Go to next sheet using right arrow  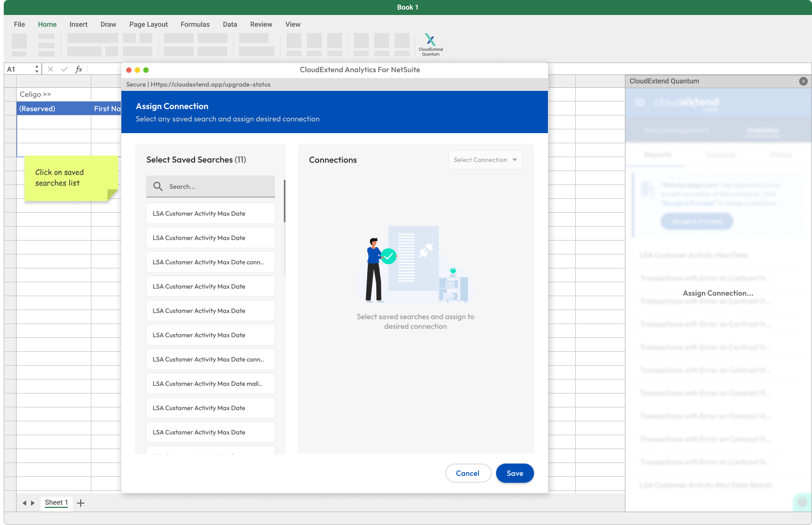tap(33, 503)
